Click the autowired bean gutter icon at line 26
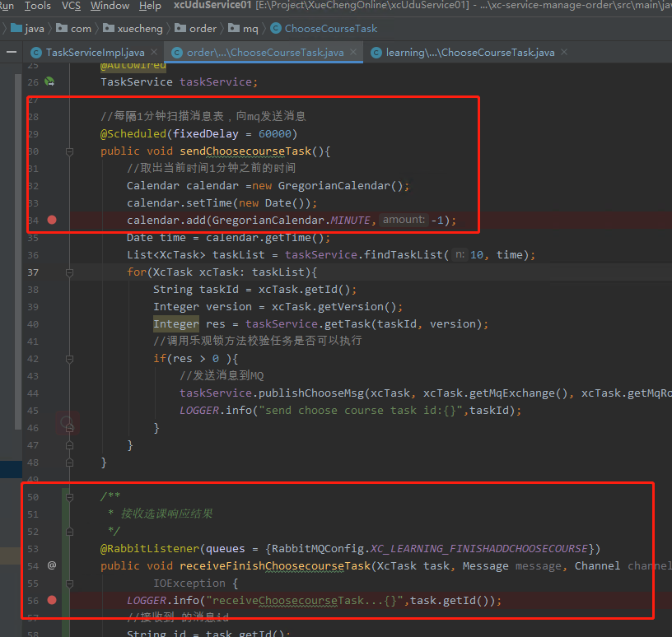 tap(49, 81)
